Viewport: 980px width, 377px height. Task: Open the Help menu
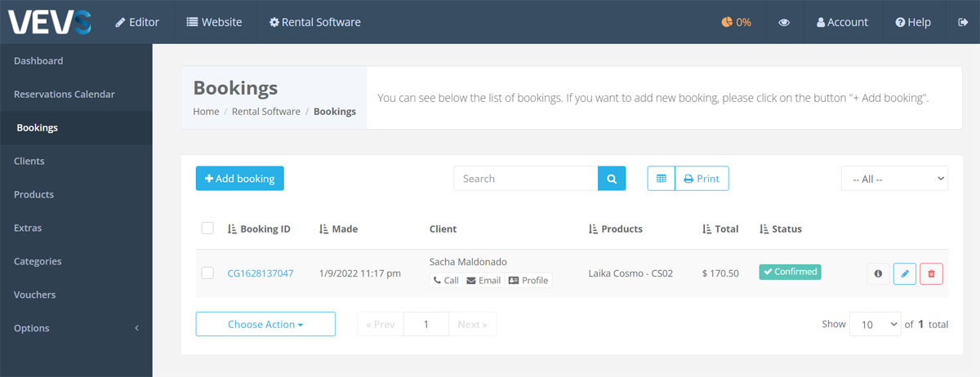point(913,22)
